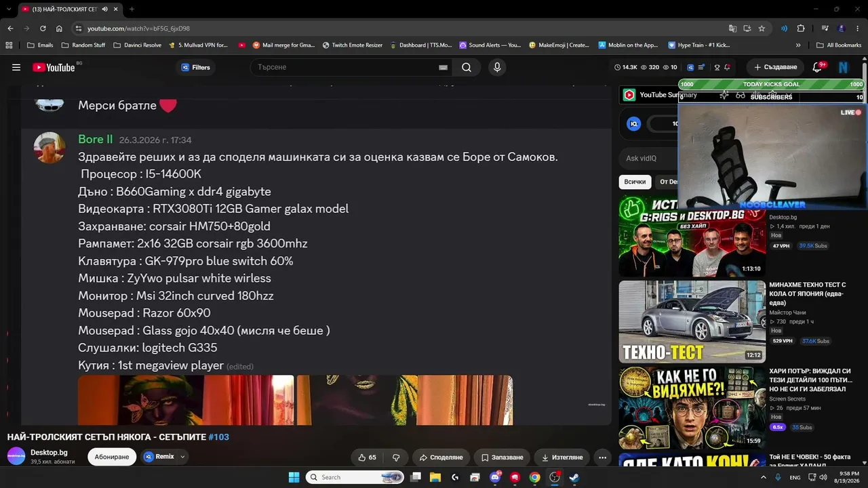The width and height of the screenshot is (868, 488).
Task: Open the Създаване create button
Action: (776, 67)
